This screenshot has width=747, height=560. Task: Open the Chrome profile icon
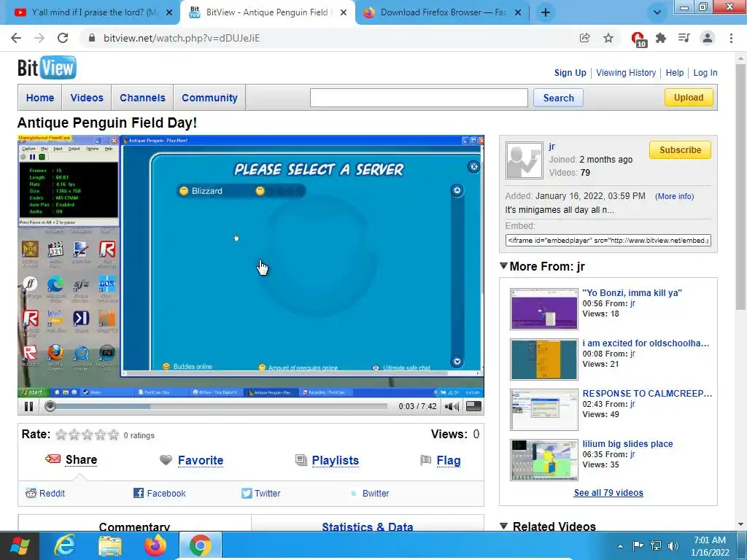coord(708,38)
